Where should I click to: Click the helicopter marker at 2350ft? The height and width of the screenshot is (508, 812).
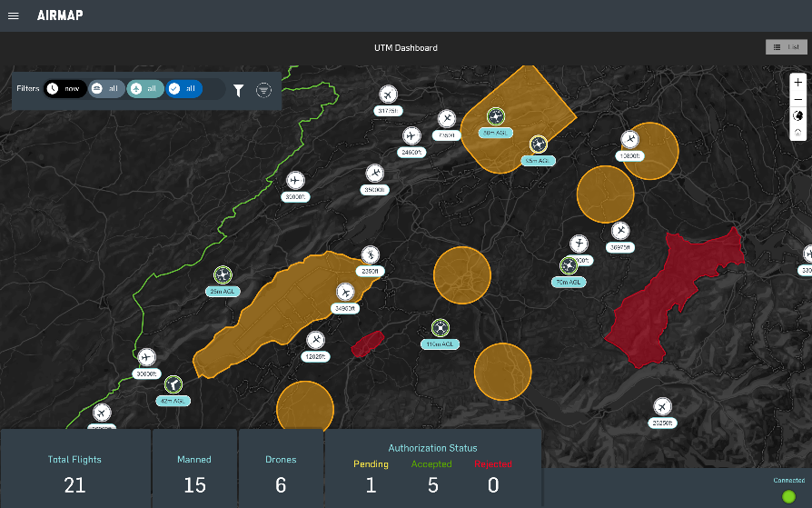point(370,254)
